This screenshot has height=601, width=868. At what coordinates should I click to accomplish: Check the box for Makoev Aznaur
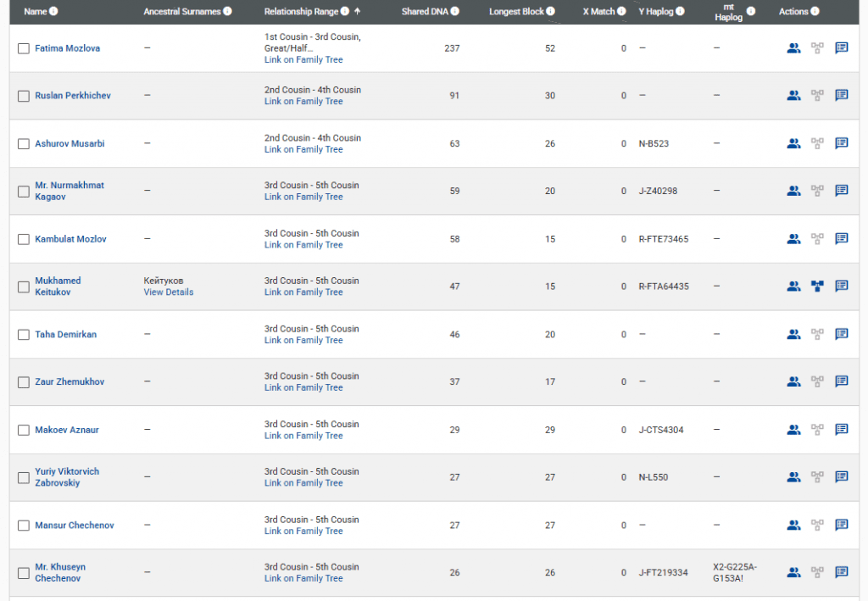pos(24,430)
